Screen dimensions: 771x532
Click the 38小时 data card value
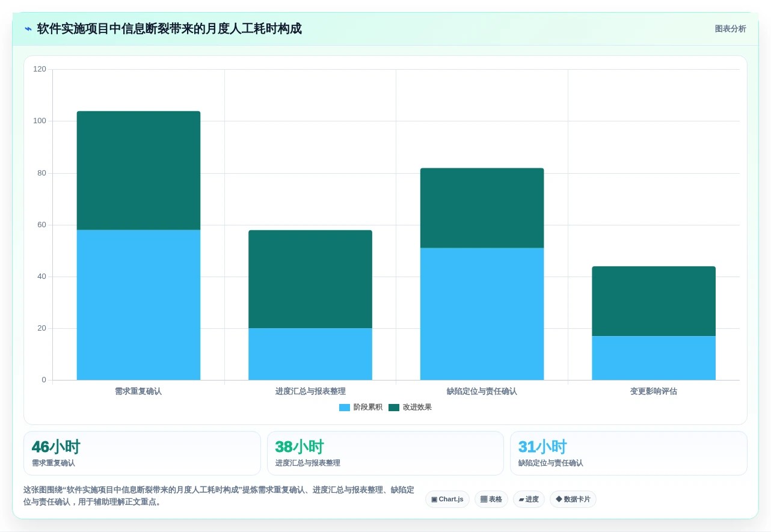coord(299,447)
